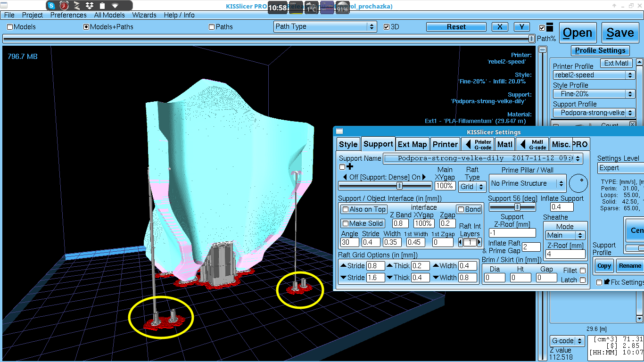644x362 pixels.
Task: Click the Support 56 deg angle slider
Action: click(512, 207)
